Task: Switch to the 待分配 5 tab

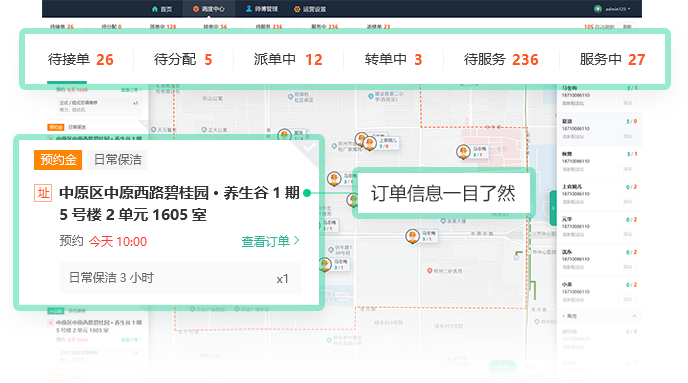Action: (x=183, y=59)
